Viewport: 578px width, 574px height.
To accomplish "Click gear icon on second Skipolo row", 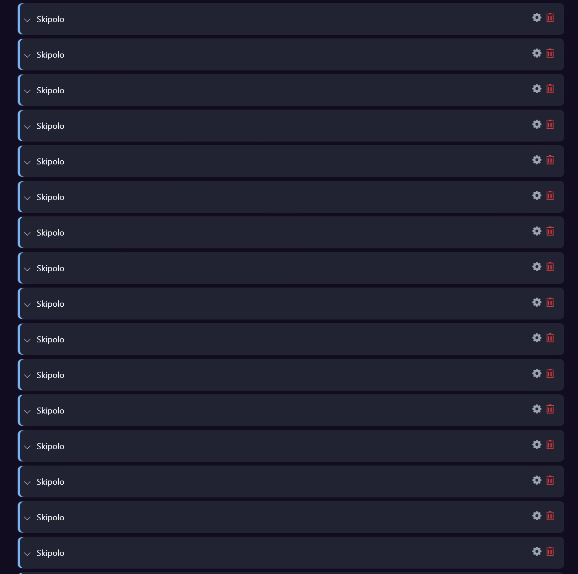I will click(x=536, y=53).
